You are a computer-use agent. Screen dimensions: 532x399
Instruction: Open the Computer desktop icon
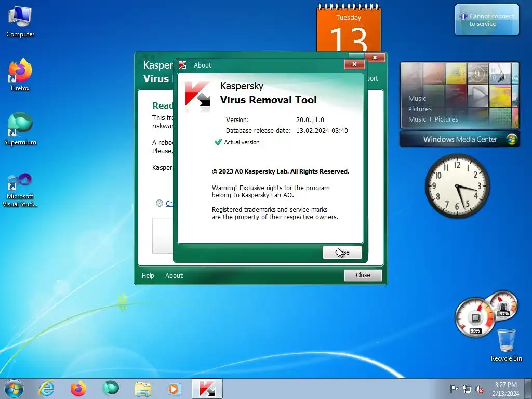pyautogui.click(x=20, y=22)
